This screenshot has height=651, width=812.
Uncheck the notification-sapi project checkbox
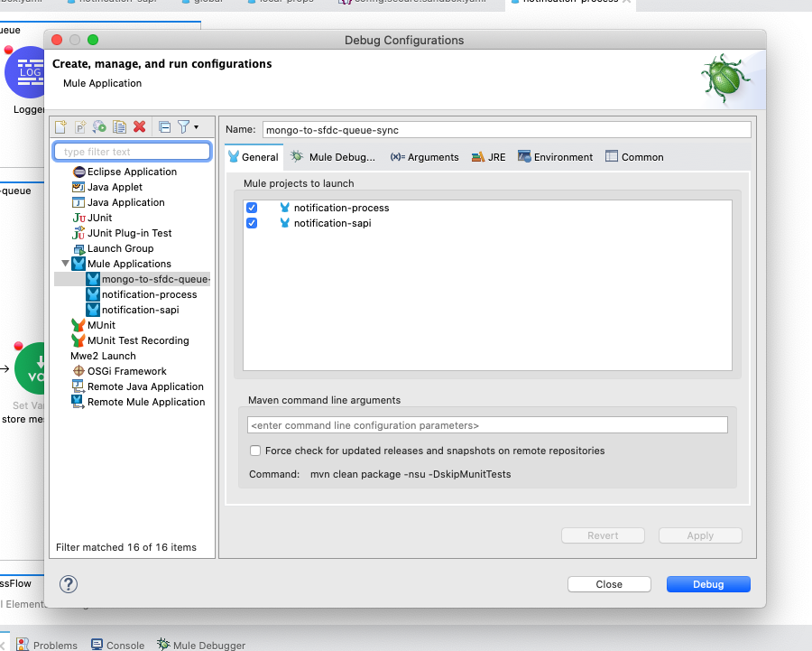[253, 223]
